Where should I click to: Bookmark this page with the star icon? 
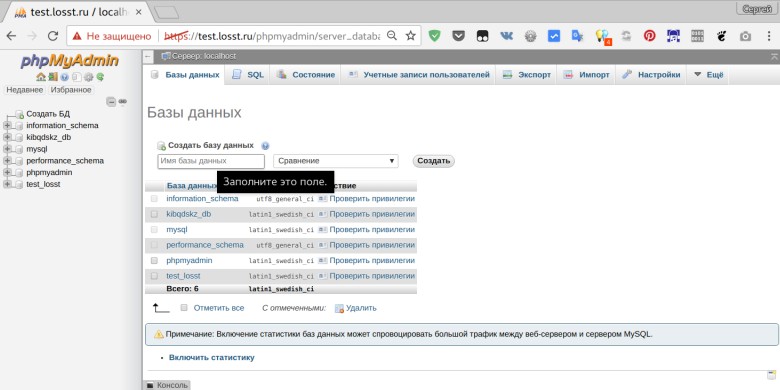pyautogui.click(x=410, y=36)
